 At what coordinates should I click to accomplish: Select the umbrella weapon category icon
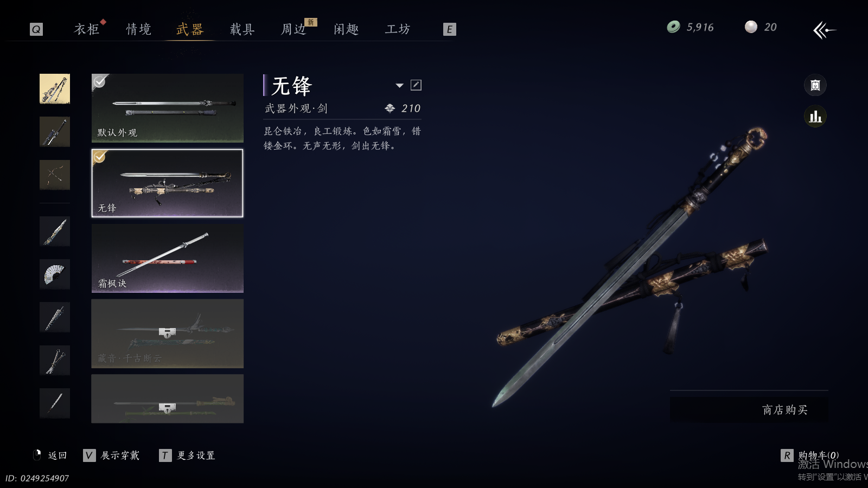tap(55, 317)
